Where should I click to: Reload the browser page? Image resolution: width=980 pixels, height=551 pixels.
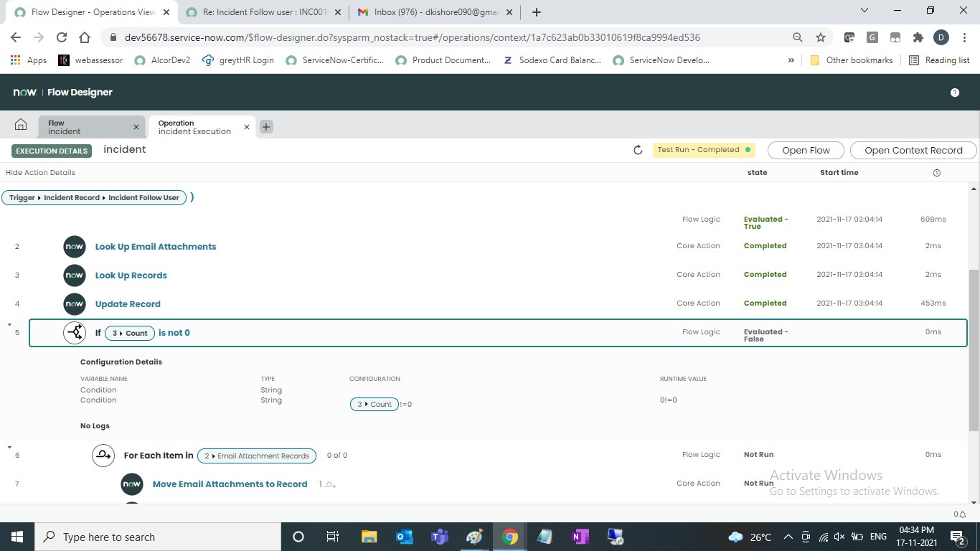(62, 37)
